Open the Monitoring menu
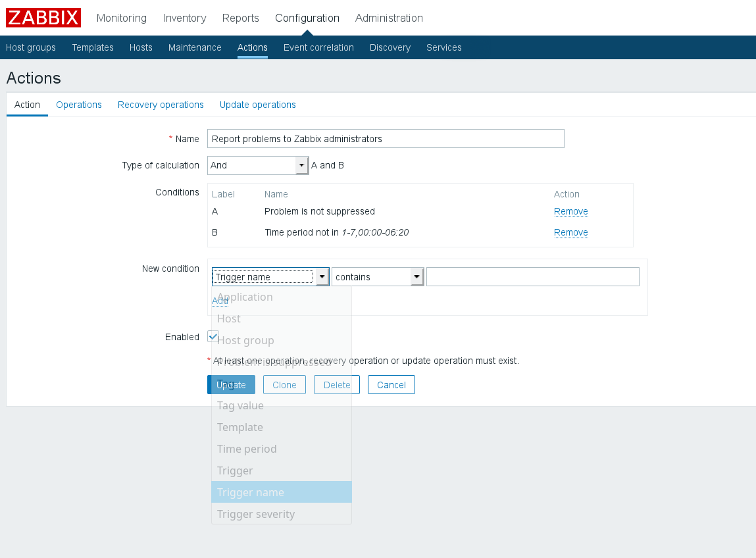 pyautogui.click(x=122, y=18)
